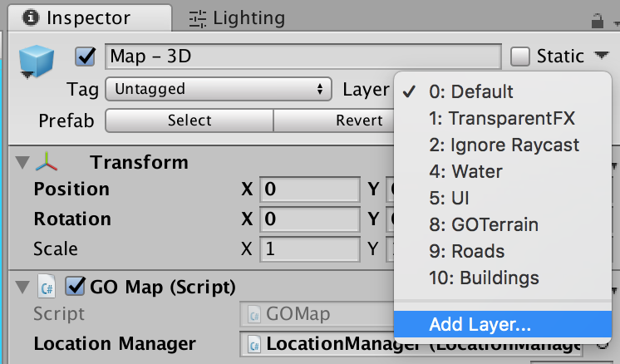Switch to the Lighting tab

click(x=237, y=18)
